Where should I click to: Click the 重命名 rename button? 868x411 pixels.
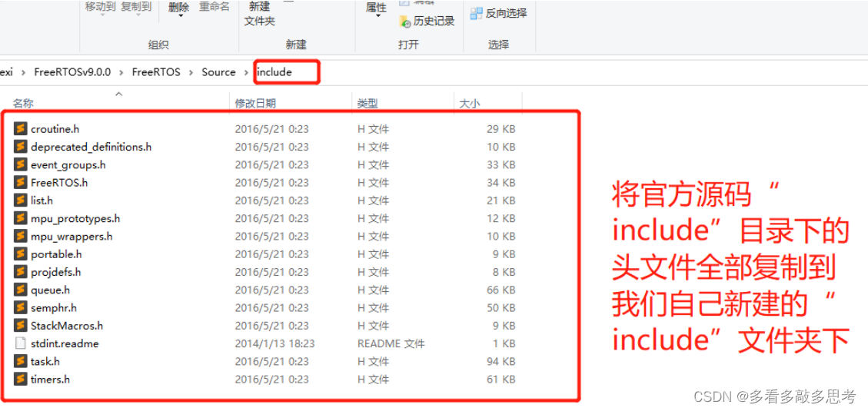pos(215,6)
